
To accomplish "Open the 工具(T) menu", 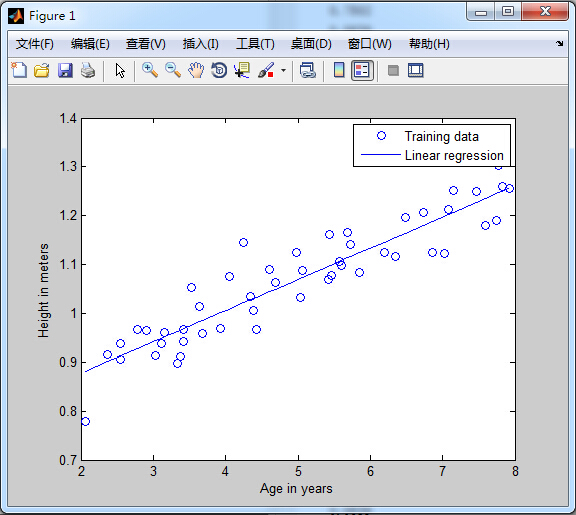I will point(255,44).
